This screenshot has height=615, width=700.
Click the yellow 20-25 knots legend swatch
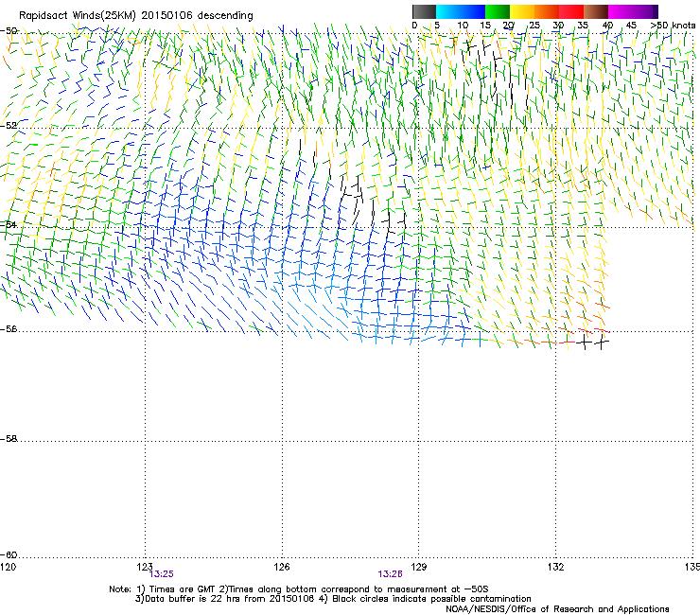522,11
